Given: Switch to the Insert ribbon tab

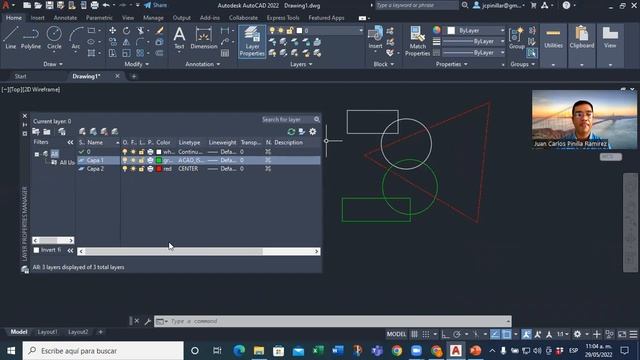Looking at the screenshot, I should [37, 18].
